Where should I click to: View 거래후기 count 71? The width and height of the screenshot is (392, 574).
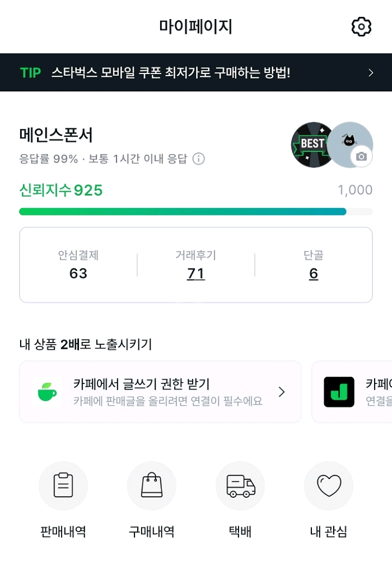pyautogui.click(x=196, y=274)
